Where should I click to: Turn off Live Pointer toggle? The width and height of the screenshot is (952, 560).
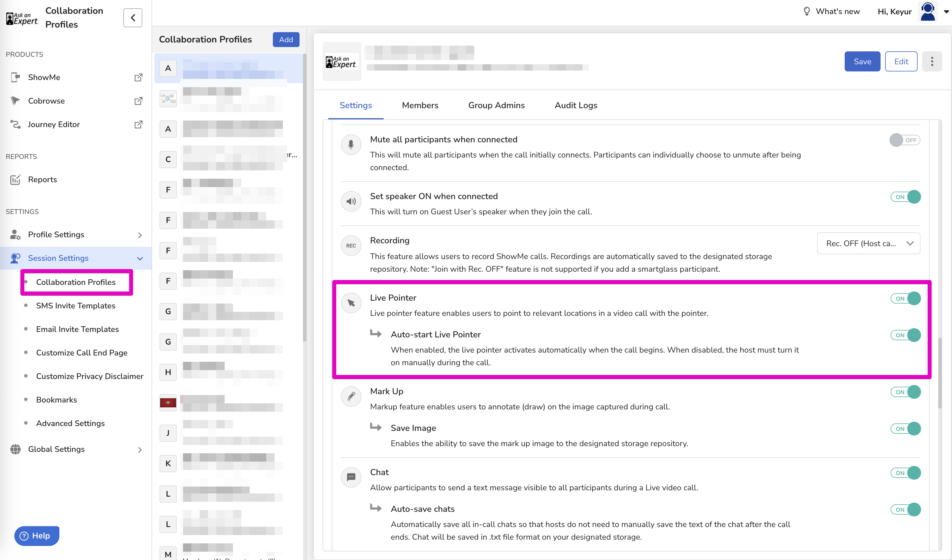905,298
